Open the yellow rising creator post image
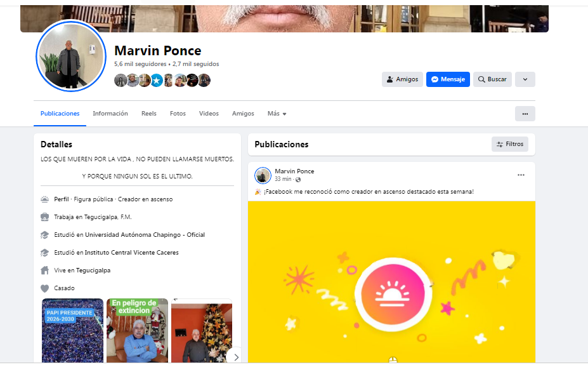The height and width of the screenshot is (367, 588). click(x=391, y=282)
